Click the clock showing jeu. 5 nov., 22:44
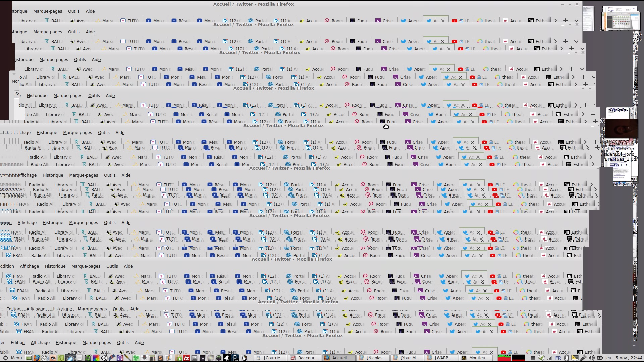 (x=624, y=358)
